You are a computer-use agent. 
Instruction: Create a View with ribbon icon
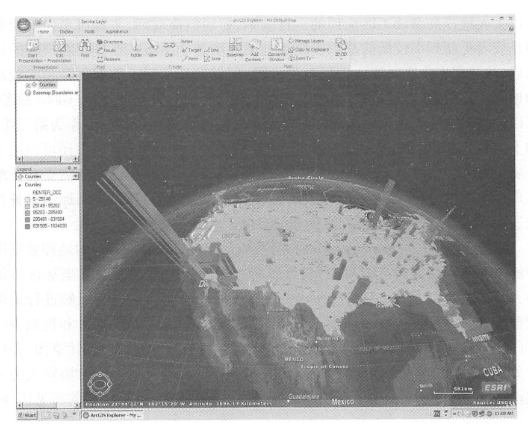tap(153, 47)
